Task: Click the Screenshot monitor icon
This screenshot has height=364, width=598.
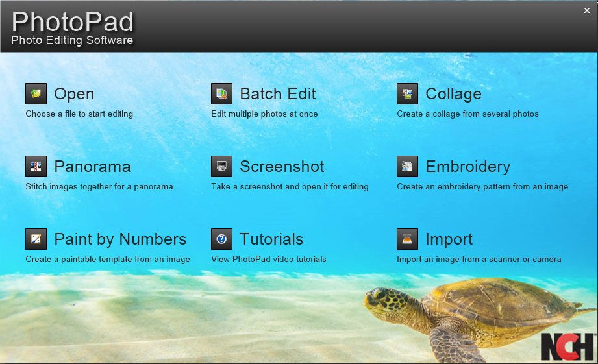Action: [222, 167]
